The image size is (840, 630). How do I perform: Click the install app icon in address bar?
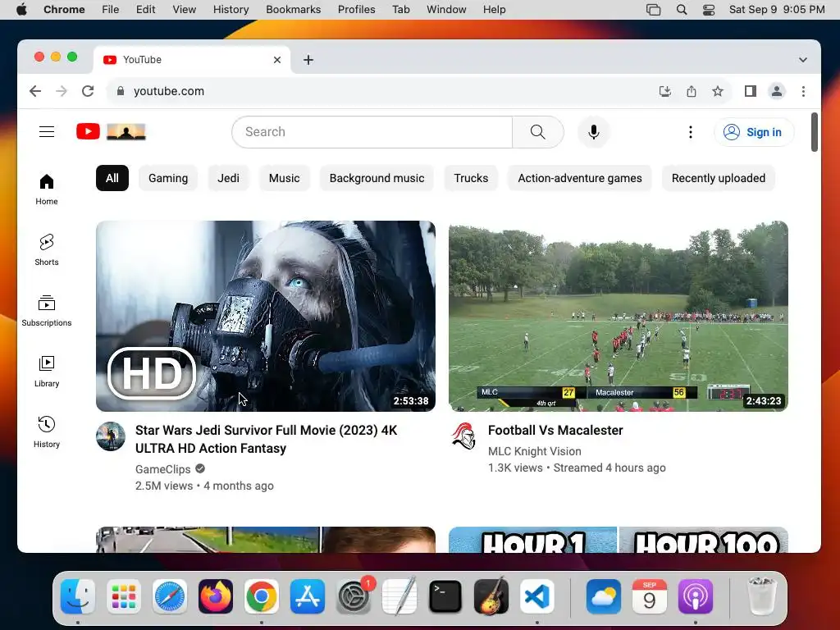pyautogui.click(x=664, y=91)
